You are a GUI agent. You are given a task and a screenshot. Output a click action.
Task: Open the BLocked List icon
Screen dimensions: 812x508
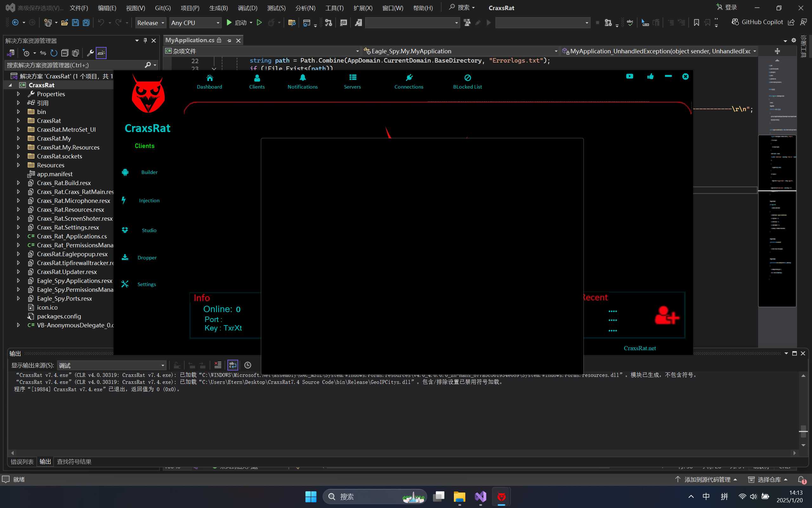tap(468, 77)
